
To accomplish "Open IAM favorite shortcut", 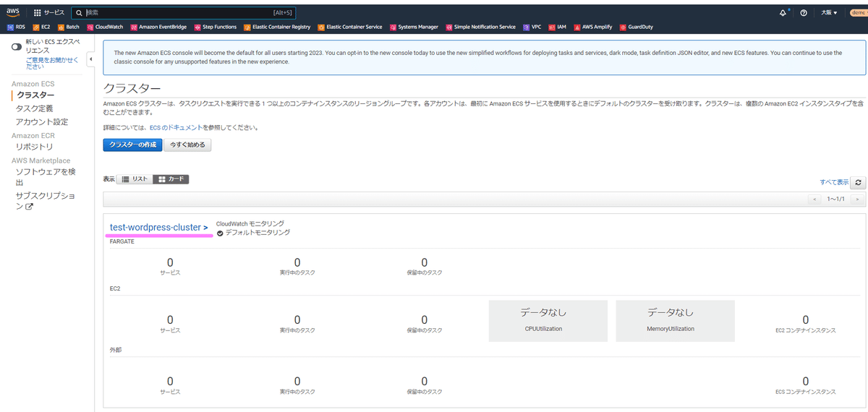I will click(x=557, y=27).
